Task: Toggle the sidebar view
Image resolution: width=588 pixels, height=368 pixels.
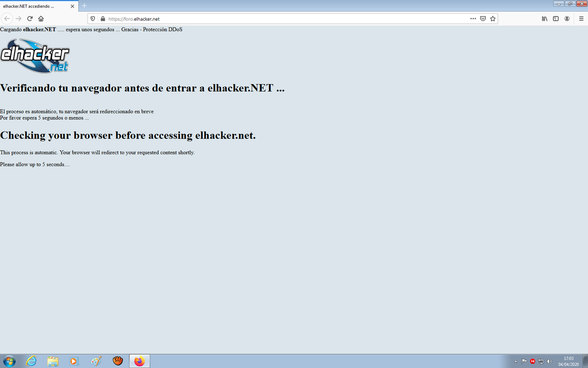Action: point(556,19)
